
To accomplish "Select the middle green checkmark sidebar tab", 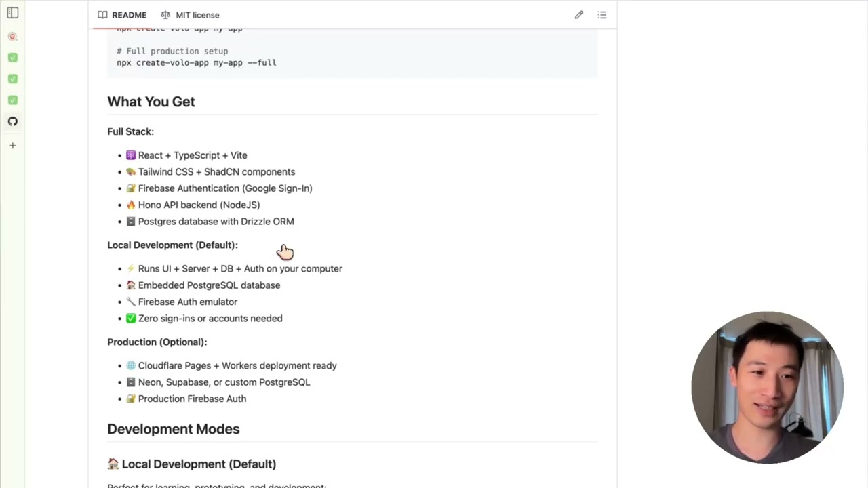I will pos(12,79).
